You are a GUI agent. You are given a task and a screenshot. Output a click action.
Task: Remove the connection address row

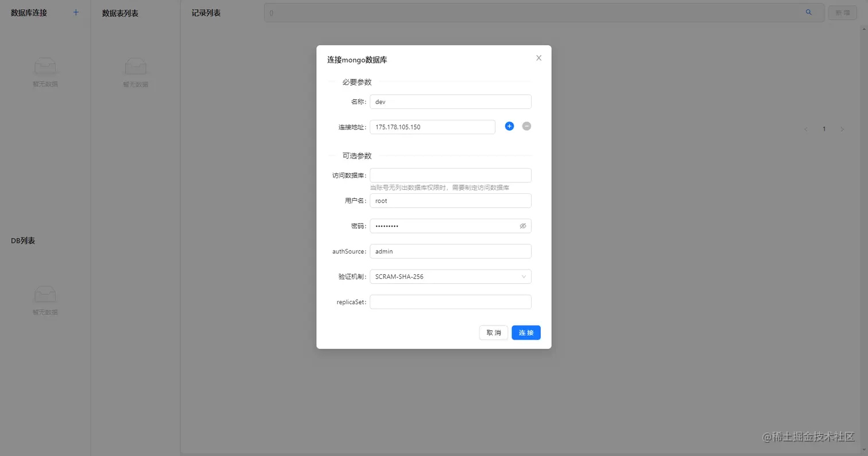pyautogui.click(x=526, y=126)
